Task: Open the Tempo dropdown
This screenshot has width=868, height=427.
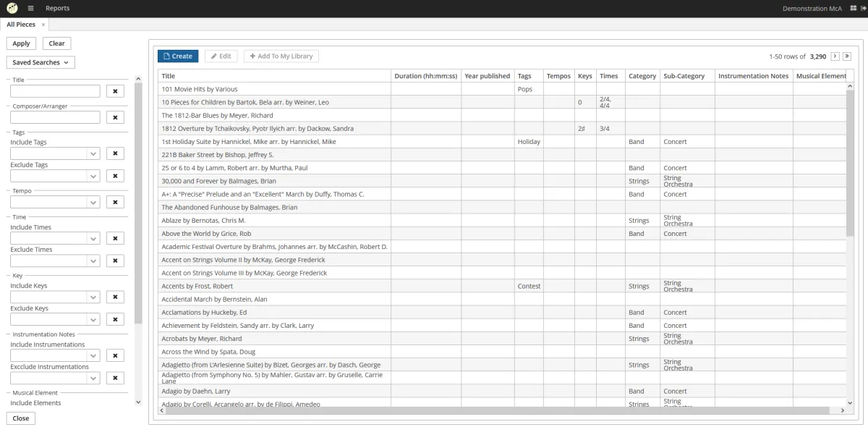Action: [x=93, y=202]
